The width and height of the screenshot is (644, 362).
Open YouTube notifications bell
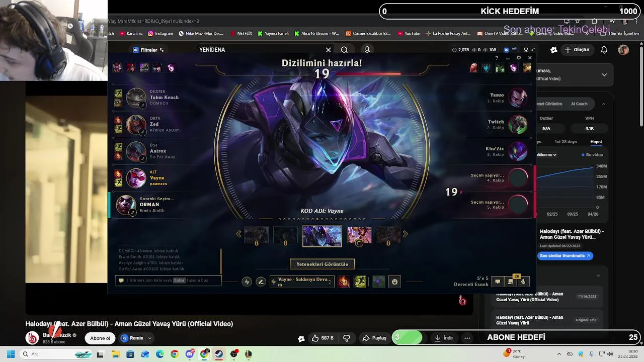click(x=604, y=50)
